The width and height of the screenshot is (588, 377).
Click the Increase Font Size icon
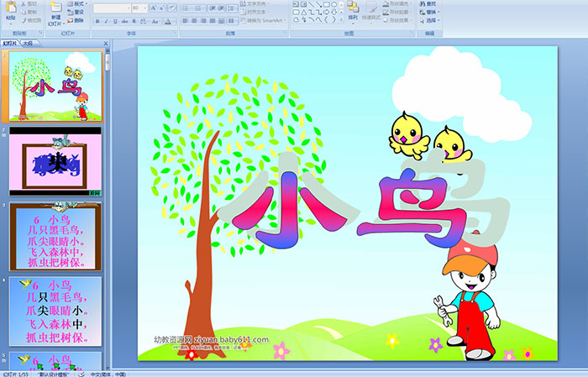(152, 8)
